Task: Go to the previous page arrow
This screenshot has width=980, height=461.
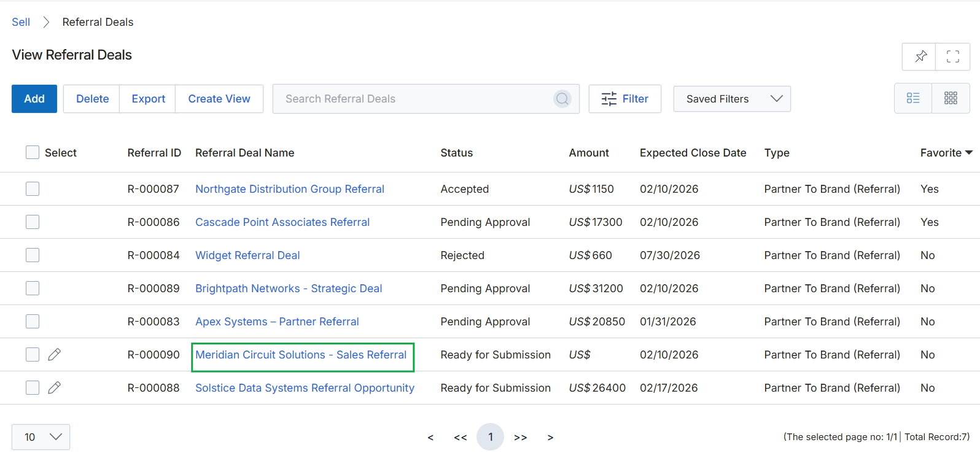Action: coord(430,437)
